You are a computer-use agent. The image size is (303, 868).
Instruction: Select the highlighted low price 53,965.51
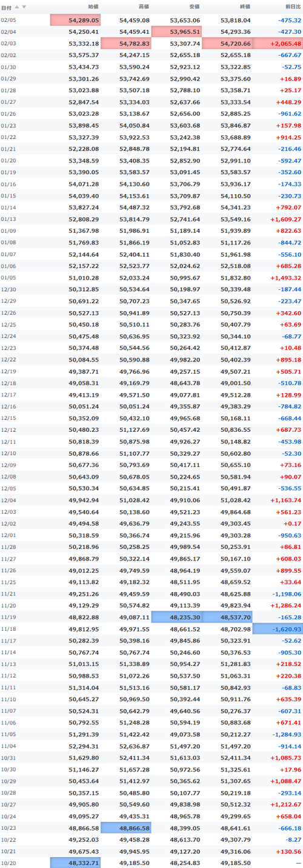click(176, 31)
